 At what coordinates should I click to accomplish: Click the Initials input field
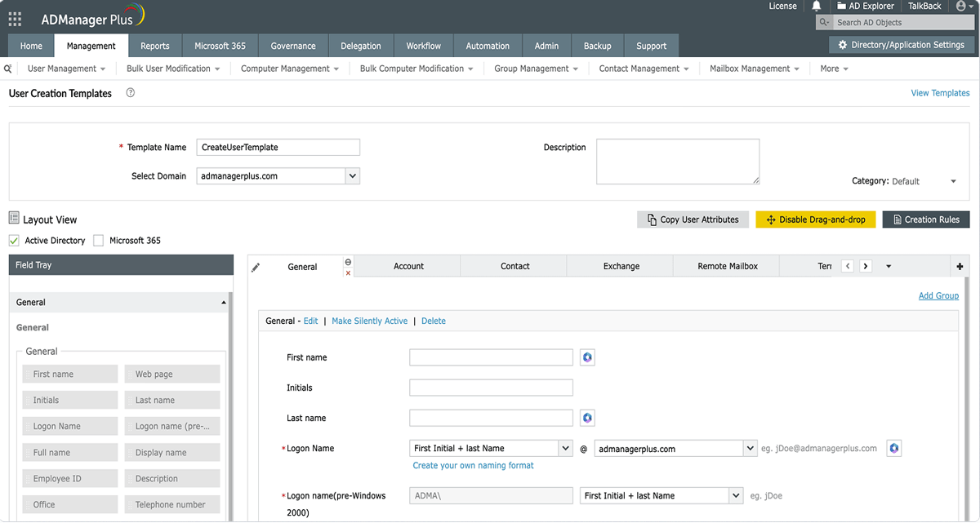pos(491,388)
